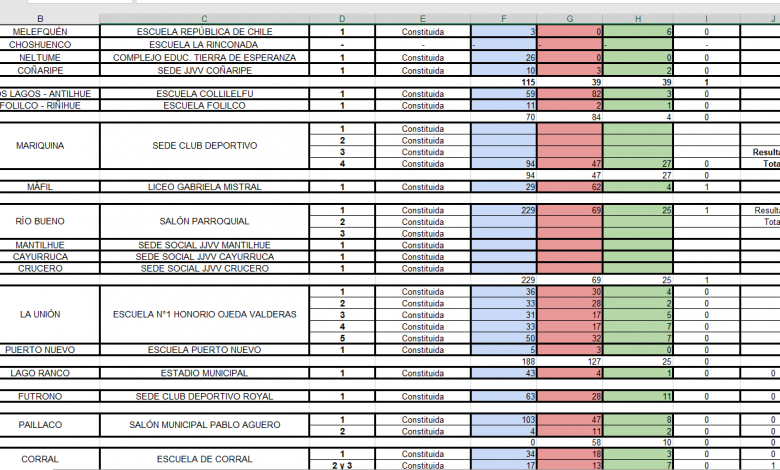Select the ESCUELA DE CORRAL cell

tap(204, 459)
